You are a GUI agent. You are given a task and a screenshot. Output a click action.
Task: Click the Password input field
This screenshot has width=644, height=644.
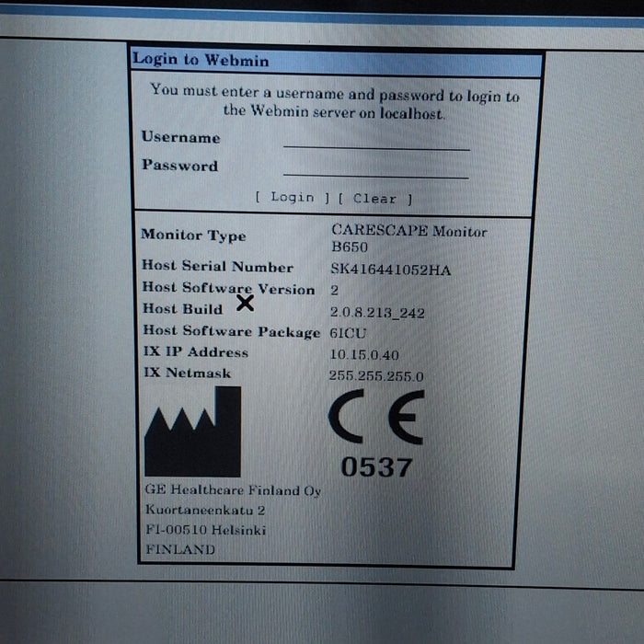(376, 168)
